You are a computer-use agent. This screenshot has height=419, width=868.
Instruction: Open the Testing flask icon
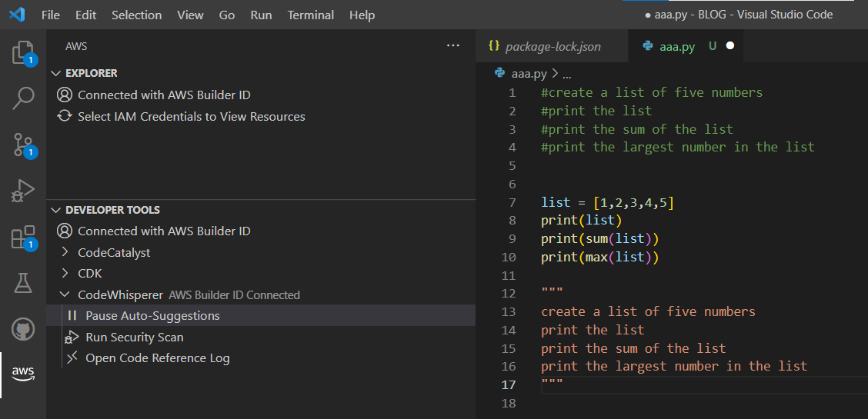point(23,283)
